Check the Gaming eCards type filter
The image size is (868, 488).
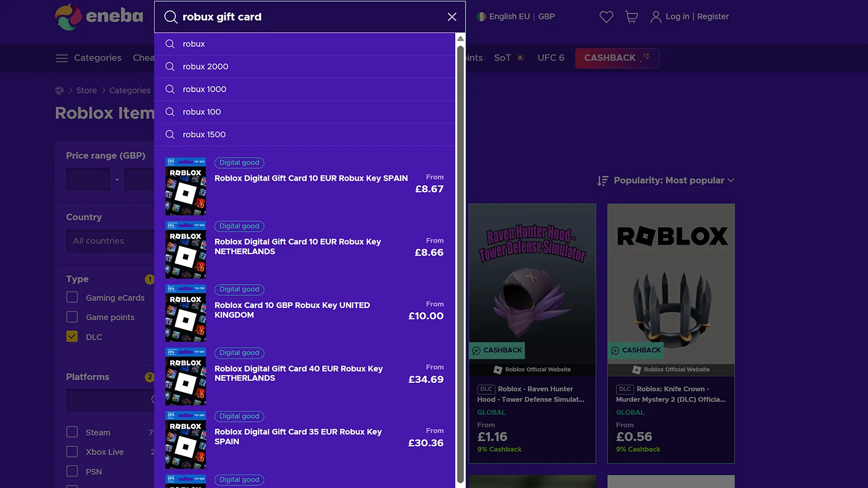click(72, 297)
